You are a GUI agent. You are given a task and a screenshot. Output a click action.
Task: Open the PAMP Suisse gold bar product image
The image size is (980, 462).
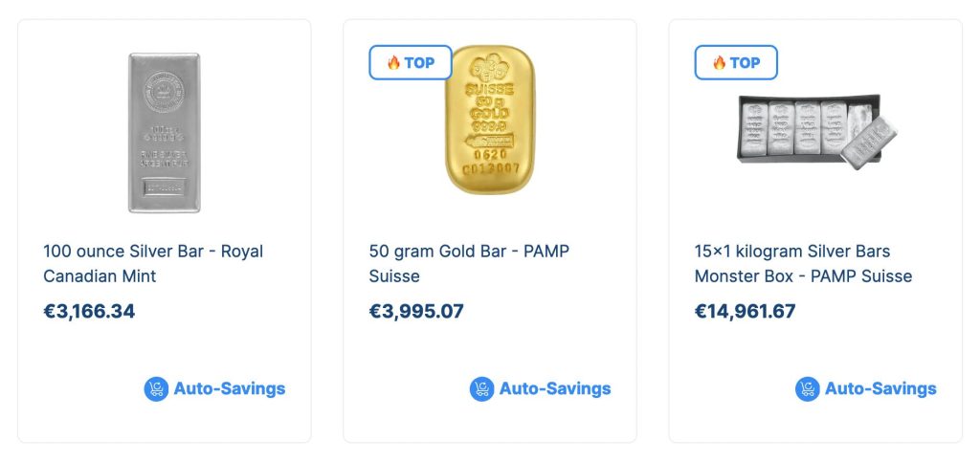[489, 120]
